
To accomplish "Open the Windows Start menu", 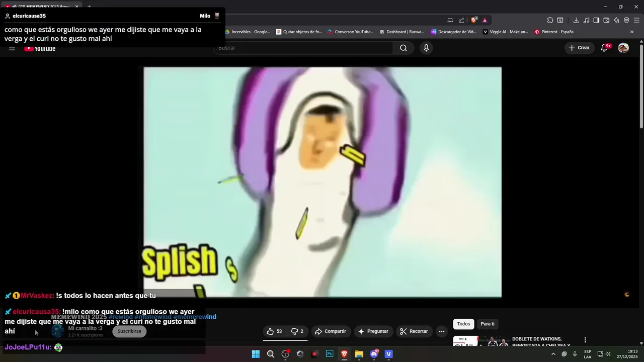I will [x=256, y=354].
